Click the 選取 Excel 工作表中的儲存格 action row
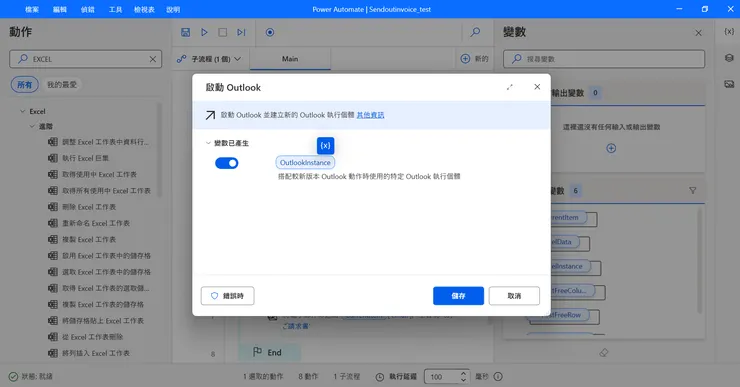740x387 pixels. pyautogui.click(x=100, y=272)
